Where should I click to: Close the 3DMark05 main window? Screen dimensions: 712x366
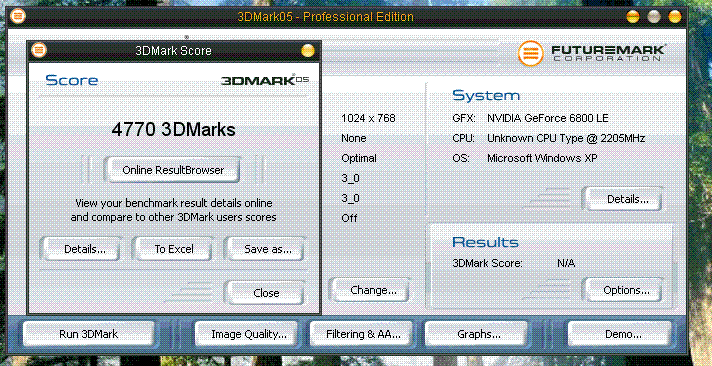[x=675, y=17]
